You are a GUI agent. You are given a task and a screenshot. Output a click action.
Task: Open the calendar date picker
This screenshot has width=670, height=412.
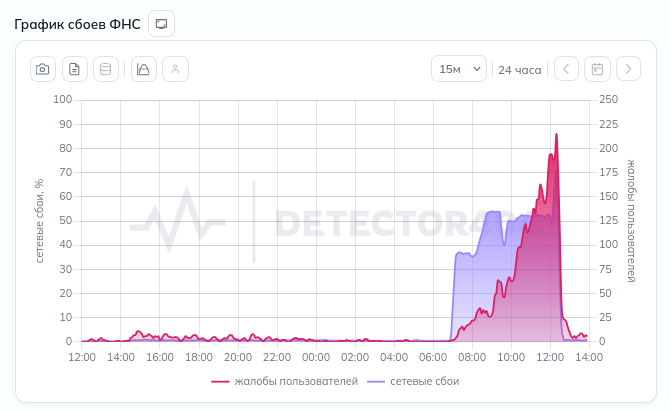click(x=597, y=69)
